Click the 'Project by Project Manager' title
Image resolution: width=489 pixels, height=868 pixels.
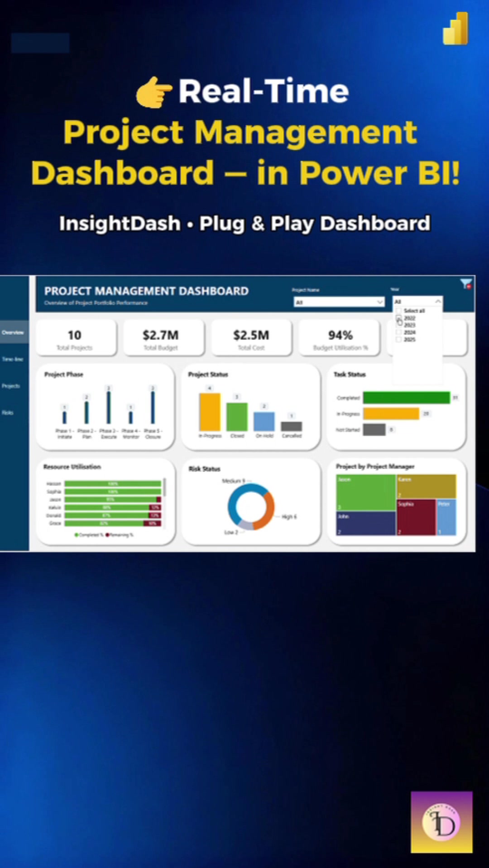point(375,466)
